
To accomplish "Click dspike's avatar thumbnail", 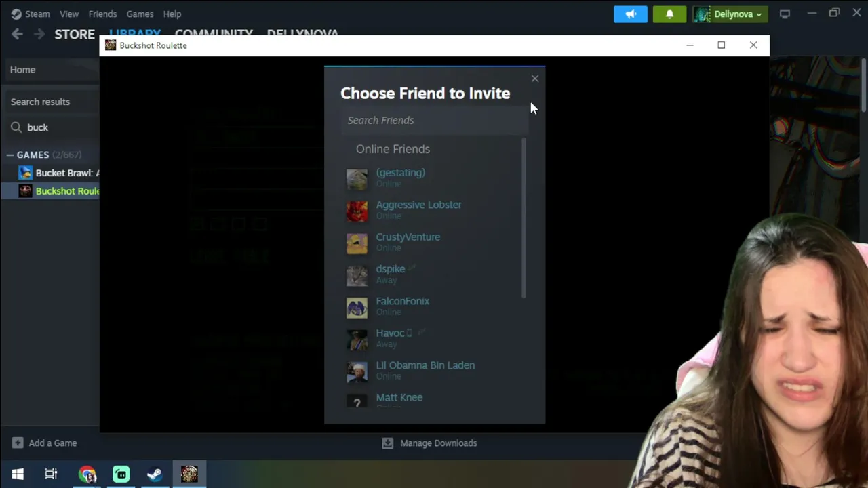I will tap(357, 274).
